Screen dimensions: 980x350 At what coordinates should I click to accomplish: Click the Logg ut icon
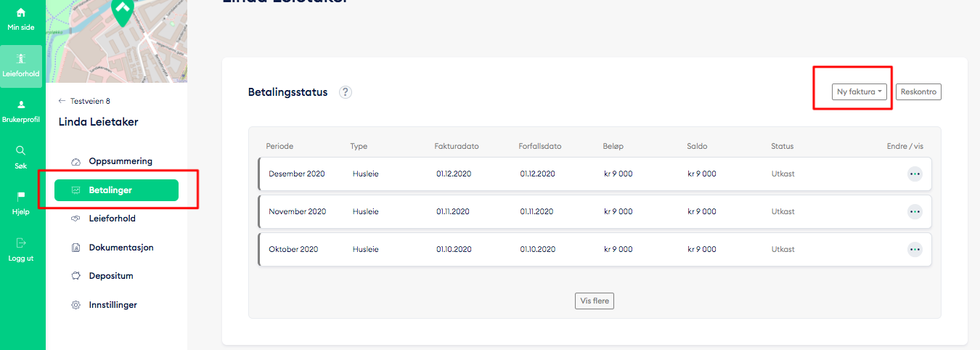(x=21, y=243)
